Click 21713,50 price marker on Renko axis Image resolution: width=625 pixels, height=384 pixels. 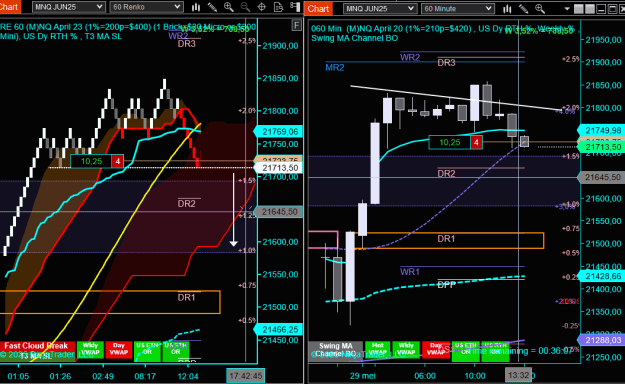(x=279, y=168)
